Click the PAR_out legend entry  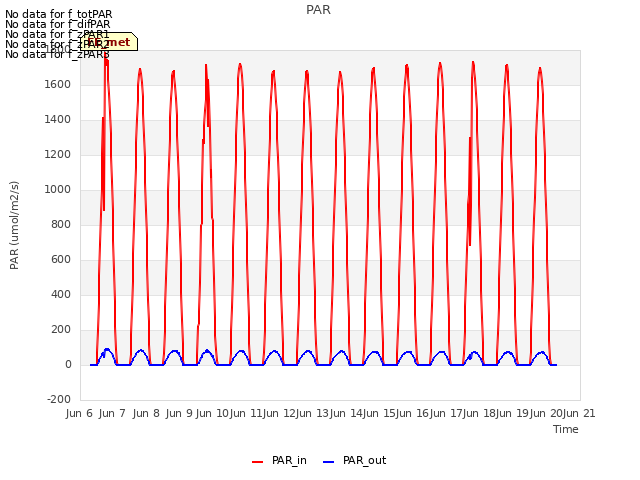pos(354,460)
